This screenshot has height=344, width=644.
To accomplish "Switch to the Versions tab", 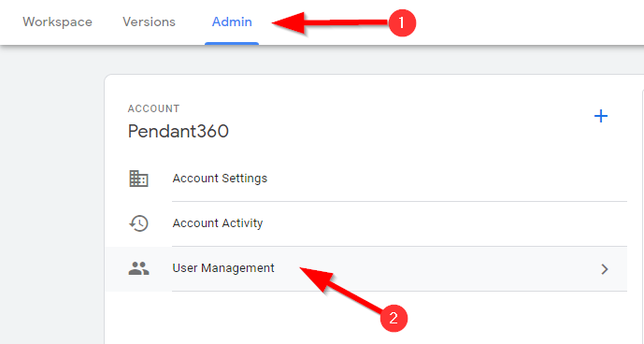I will click(x=150, y=22).
